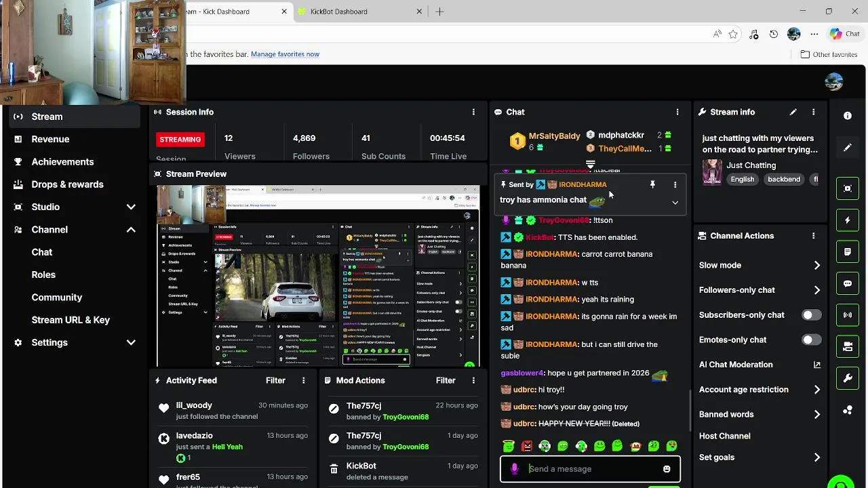The height and width of the screenshot is (488, 868).
Task: Open Community under Channel
Action: click(56, 298)
